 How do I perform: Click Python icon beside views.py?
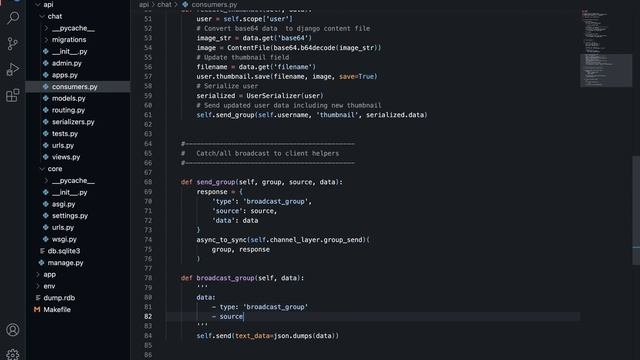(46, 157)
